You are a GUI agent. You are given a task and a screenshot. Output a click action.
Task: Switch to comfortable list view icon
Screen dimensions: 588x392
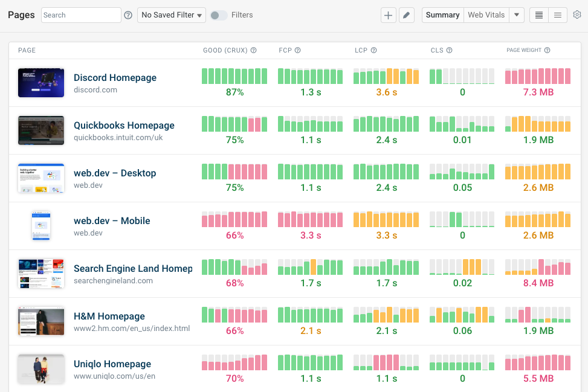558,15
